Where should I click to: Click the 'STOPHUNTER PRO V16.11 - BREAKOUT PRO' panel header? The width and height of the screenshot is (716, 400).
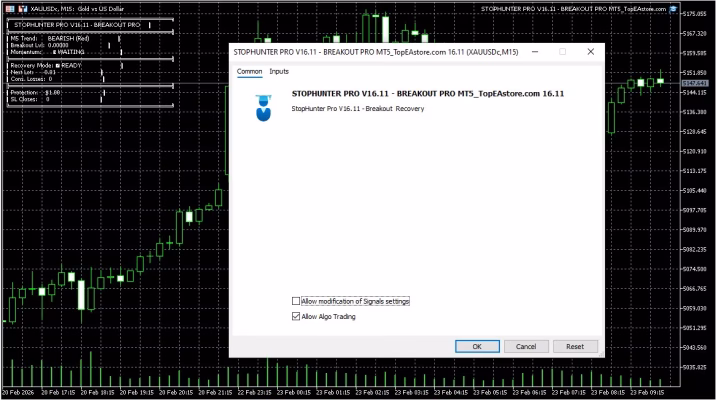coord(77,25)
